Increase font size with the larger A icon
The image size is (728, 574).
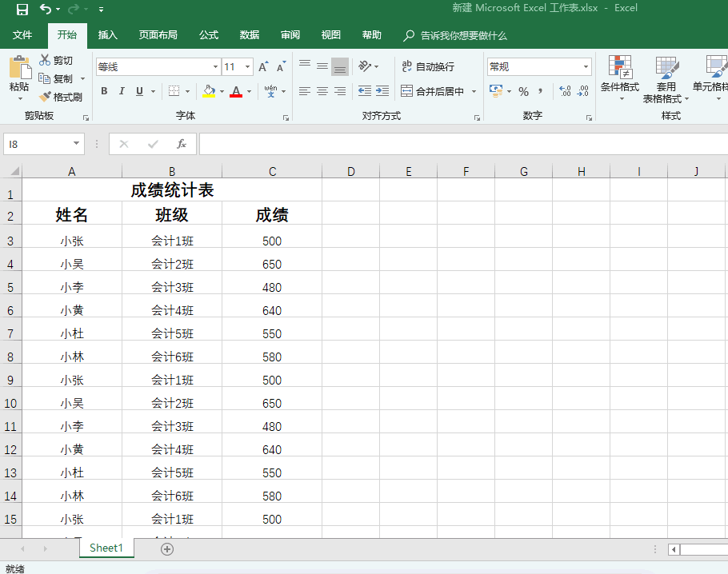click(263, 67)
